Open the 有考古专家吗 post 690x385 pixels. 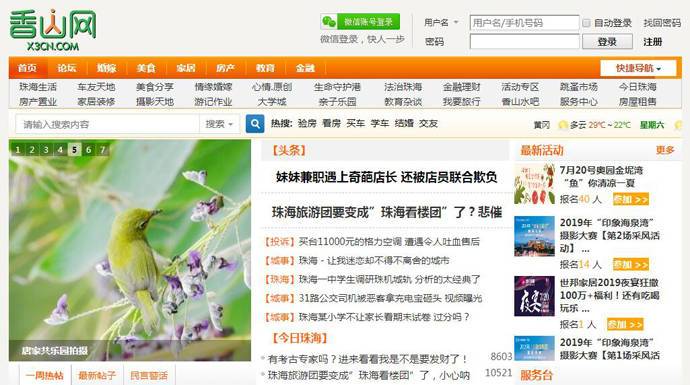[367, 359]
